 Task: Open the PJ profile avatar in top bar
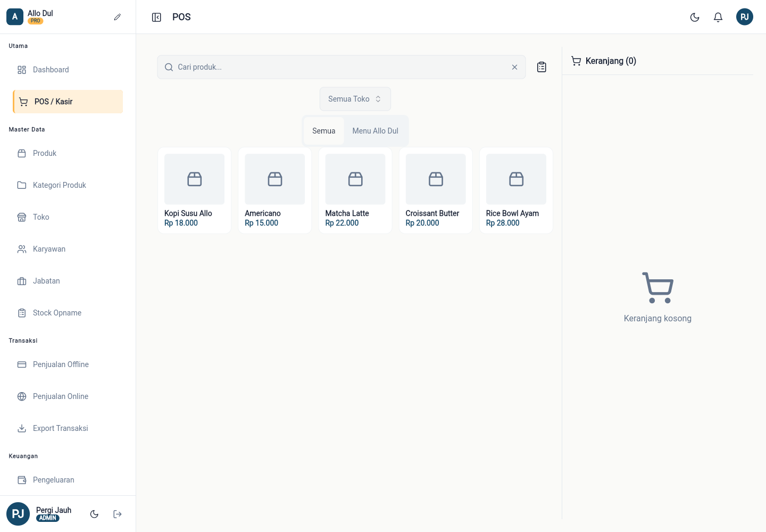pyautogui.click(x=745, y=17)
